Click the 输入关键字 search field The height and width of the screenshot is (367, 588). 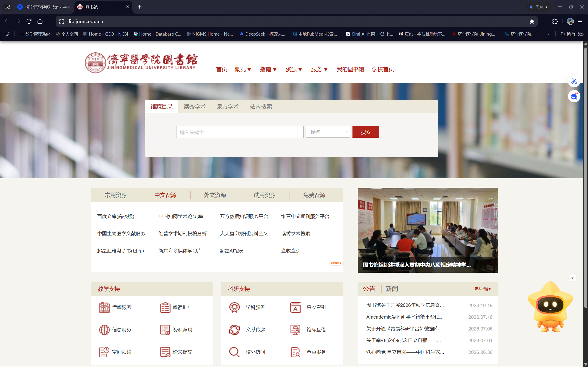240,132
